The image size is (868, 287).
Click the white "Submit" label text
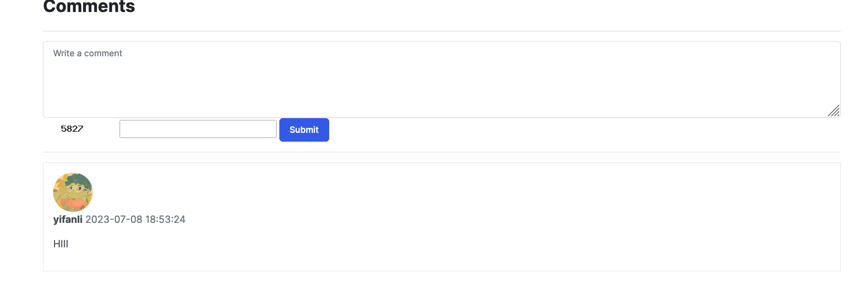pos(304,130)
